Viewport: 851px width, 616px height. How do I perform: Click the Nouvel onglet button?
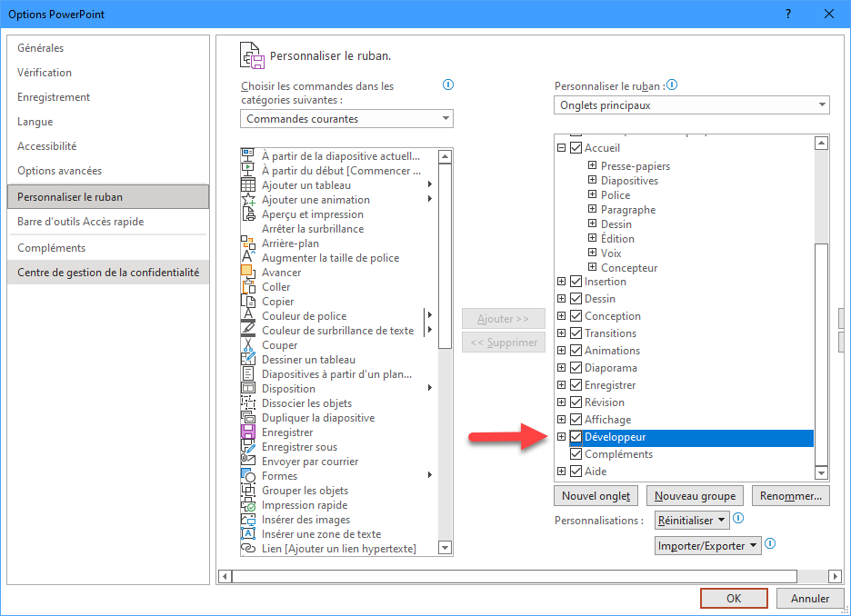[596, 496]
